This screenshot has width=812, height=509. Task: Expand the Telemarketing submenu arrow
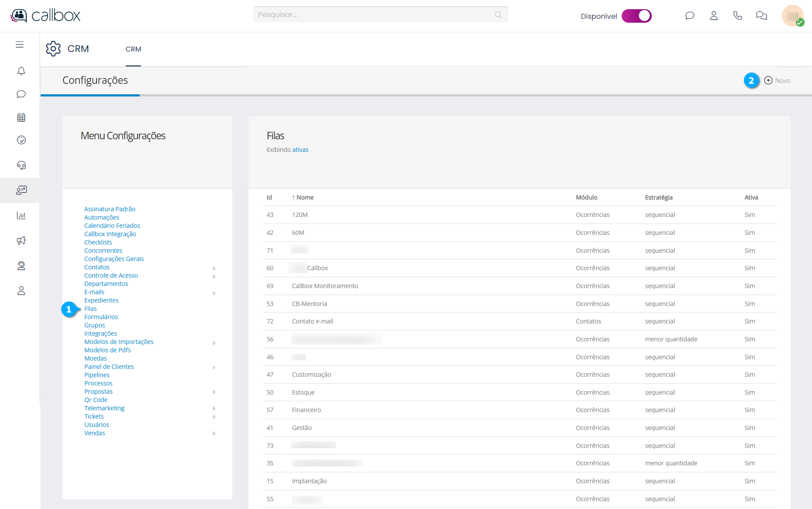[x=214, y=409]
